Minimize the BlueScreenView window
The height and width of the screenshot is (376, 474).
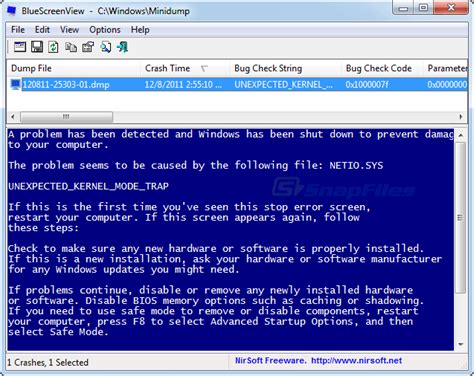pyautogui.click(x=403, y=8)
